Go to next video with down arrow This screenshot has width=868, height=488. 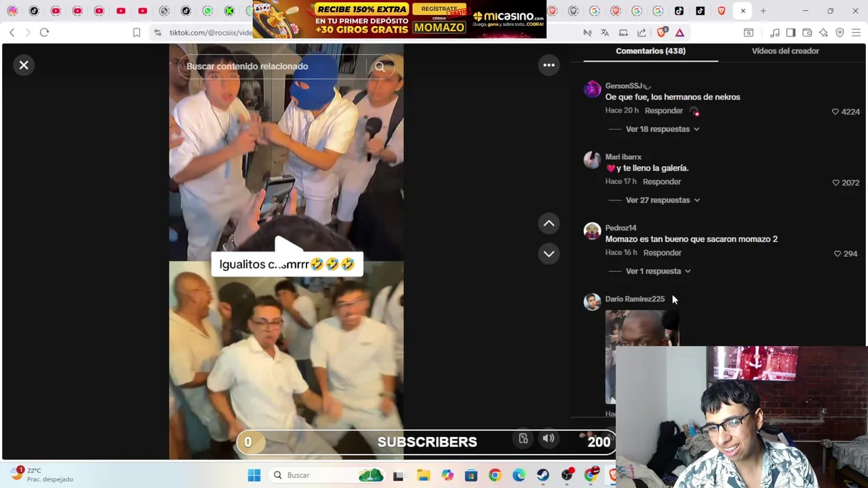click(549, 253)
